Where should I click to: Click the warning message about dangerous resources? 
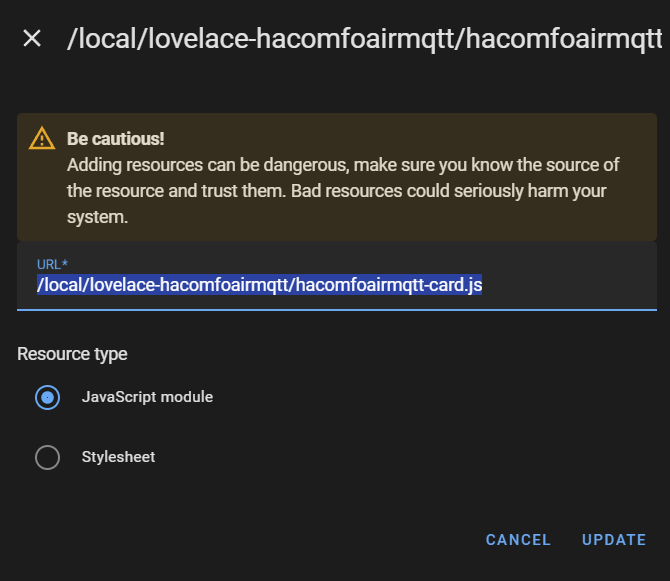(x=343, y=164)
